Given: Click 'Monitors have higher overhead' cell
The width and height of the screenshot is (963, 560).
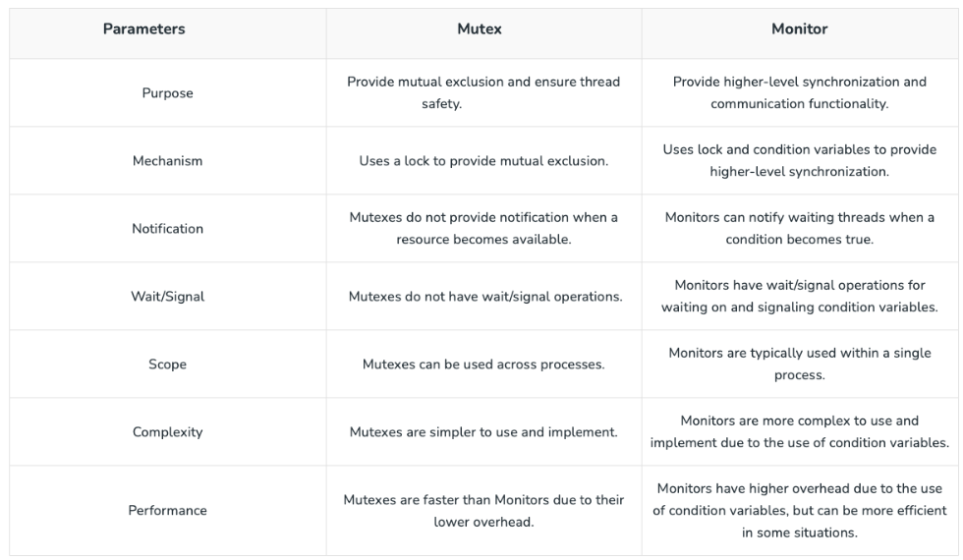Looking at the screenshot, I should point(800,510).
